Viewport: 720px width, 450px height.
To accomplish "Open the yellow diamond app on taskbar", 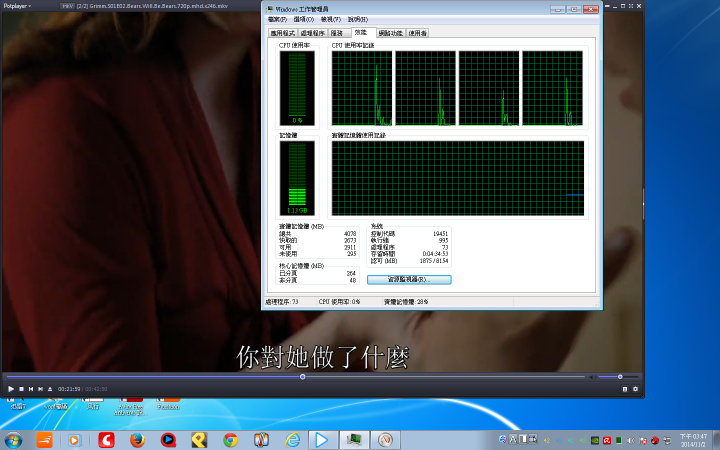I will coord(199,440).
